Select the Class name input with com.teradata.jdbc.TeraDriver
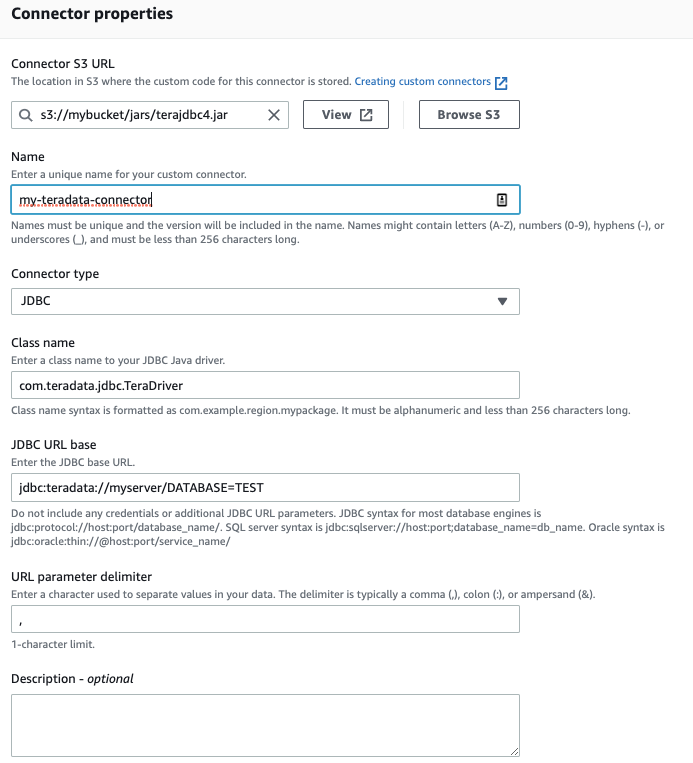Image resolution: width=693 pixels, height=763 pixels. point(265,385)
